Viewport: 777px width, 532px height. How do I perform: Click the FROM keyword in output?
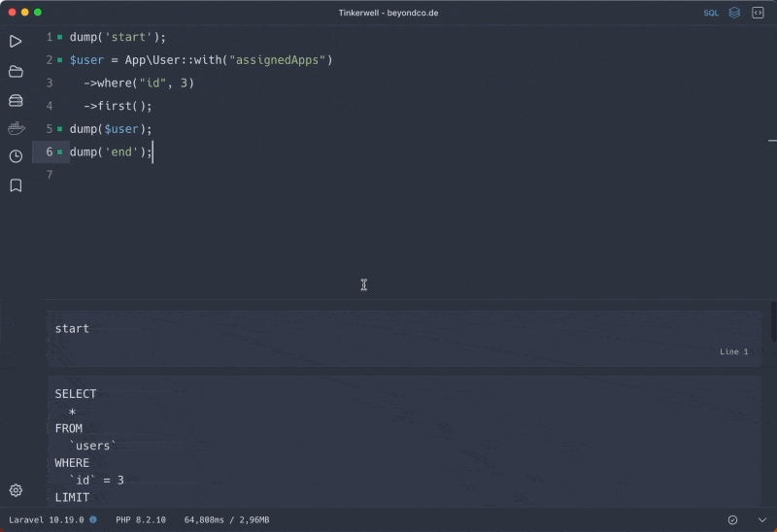[68, 428]
